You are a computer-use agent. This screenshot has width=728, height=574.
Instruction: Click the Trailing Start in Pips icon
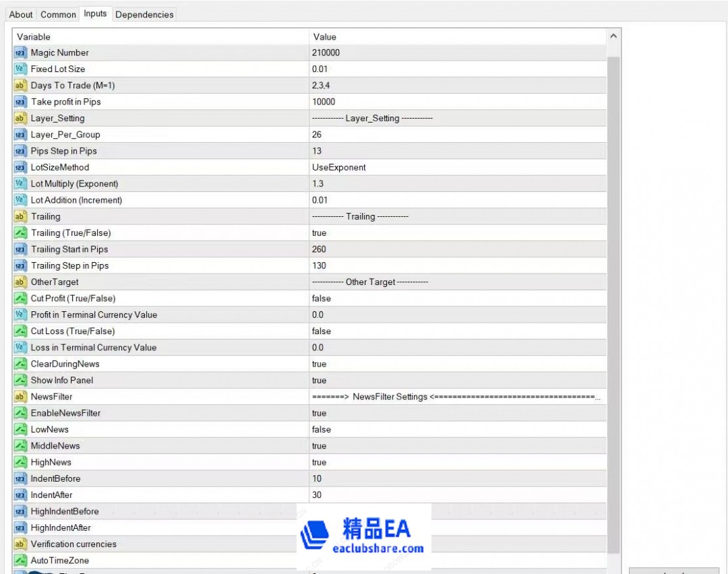coord(20,249)
